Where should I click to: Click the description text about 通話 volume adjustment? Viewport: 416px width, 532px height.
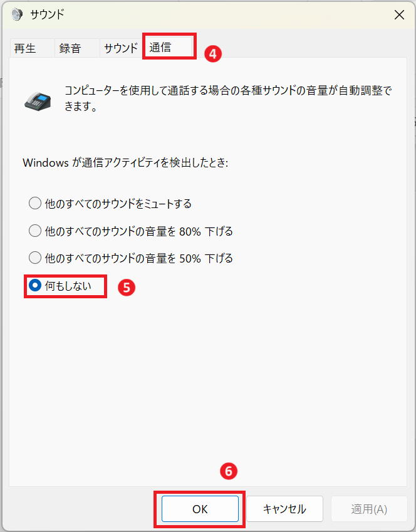pyautogui.click(x=228, y=98)
